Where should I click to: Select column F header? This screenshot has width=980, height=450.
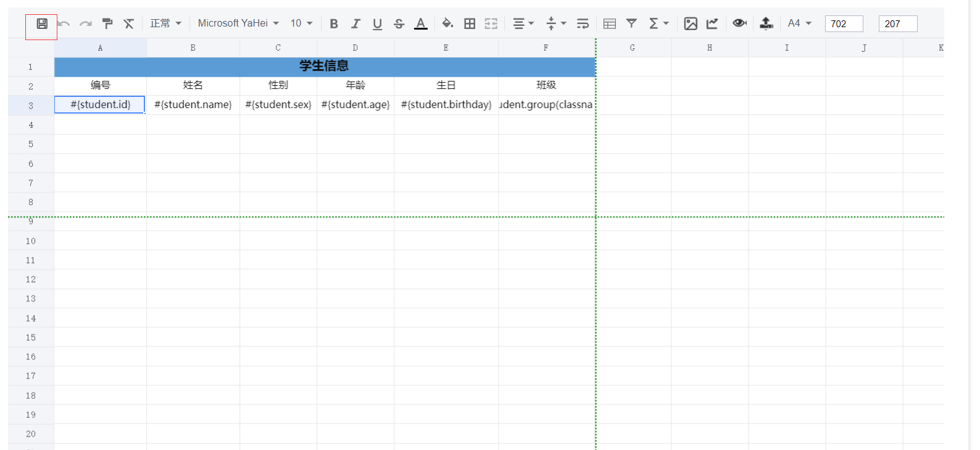pyautogui.click(x=546, y=48)
